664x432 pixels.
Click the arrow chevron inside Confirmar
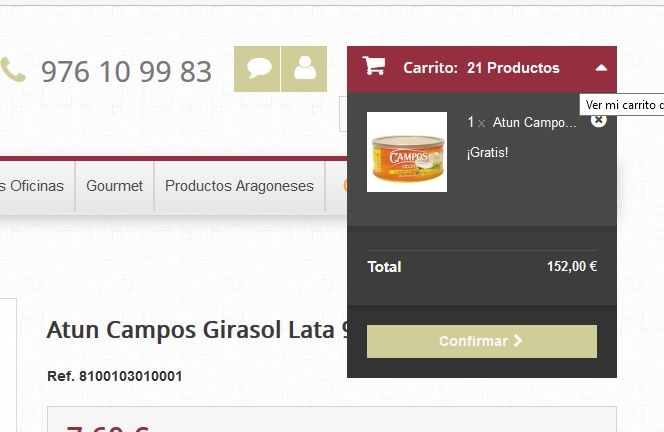(517, 341)
